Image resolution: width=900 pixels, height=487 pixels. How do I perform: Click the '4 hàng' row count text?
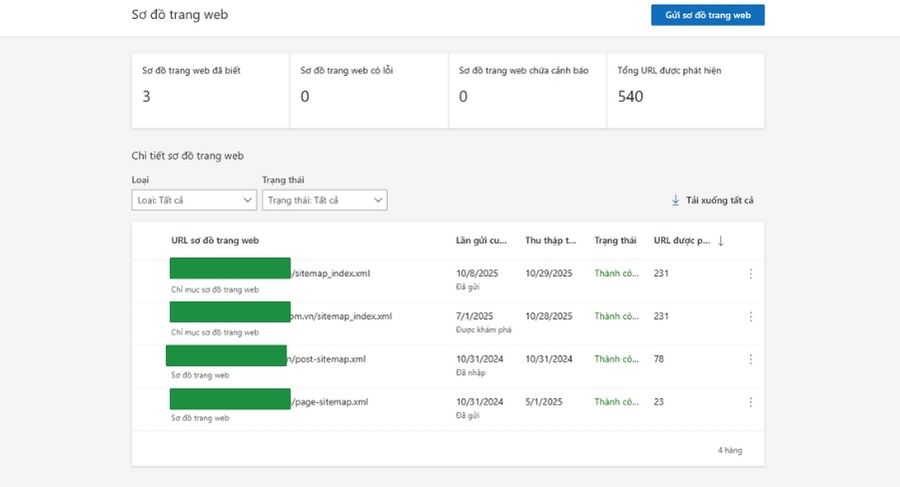click(730, 450)
